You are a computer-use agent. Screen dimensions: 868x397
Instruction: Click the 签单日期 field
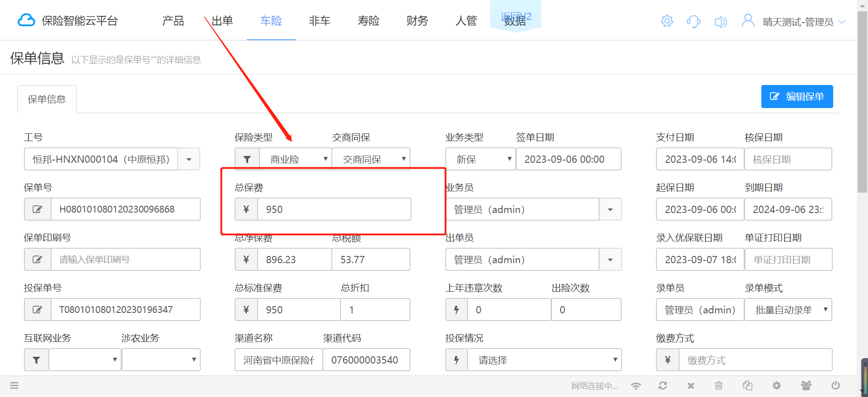click(x=569, y=159)
